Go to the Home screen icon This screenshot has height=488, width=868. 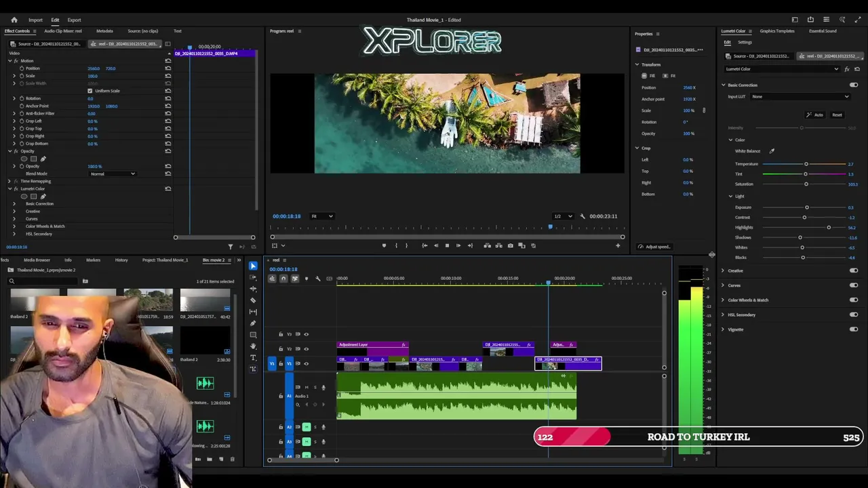(14, 20)
